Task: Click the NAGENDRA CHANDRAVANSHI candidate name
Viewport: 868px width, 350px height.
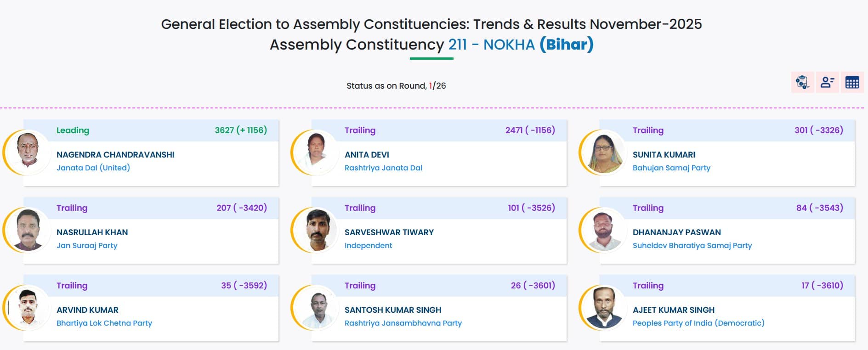Action: coord(115,155)
